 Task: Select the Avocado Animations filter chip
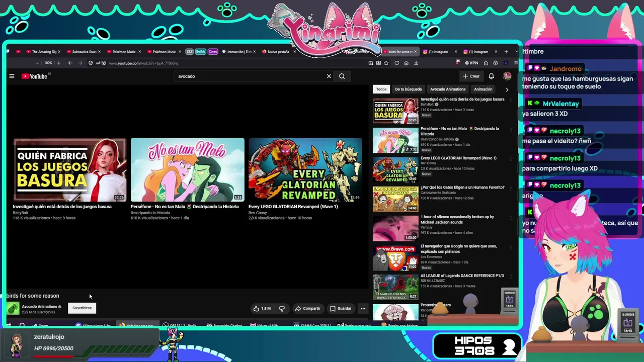(x=448, y=89)
